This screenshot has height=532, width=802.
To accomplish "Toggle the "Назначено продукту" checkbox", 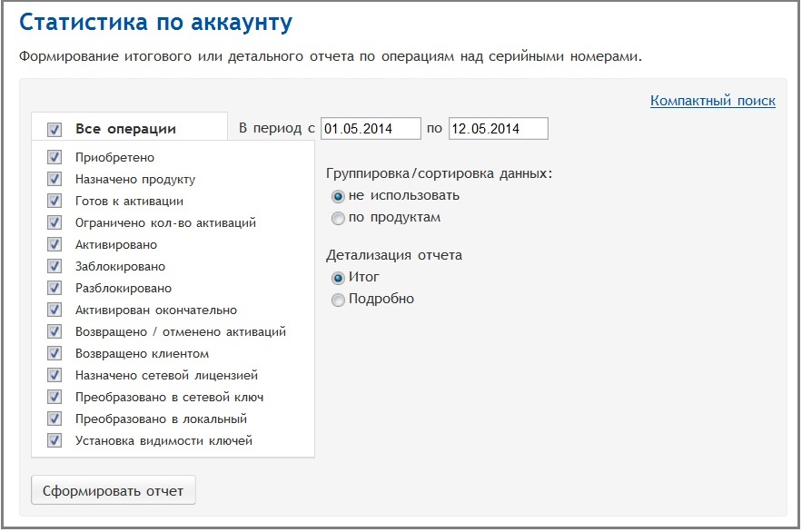I will tap(54, 179).
